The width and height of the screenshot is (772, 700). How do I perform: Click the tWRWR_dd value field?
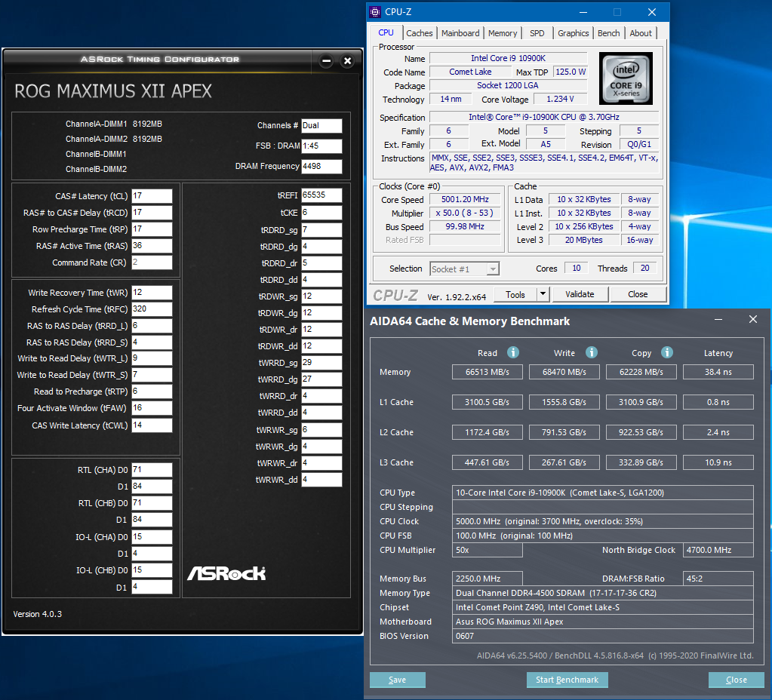click(321, 480)
